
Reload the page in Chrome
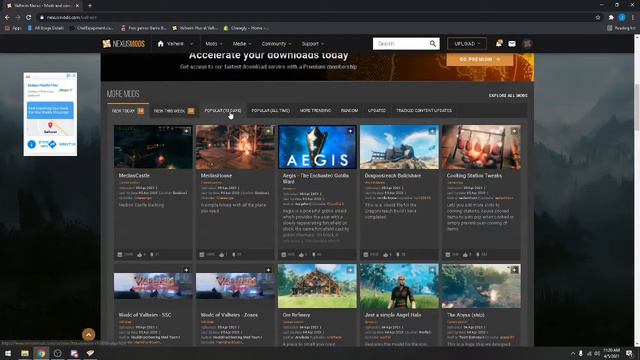click(29, 17)
